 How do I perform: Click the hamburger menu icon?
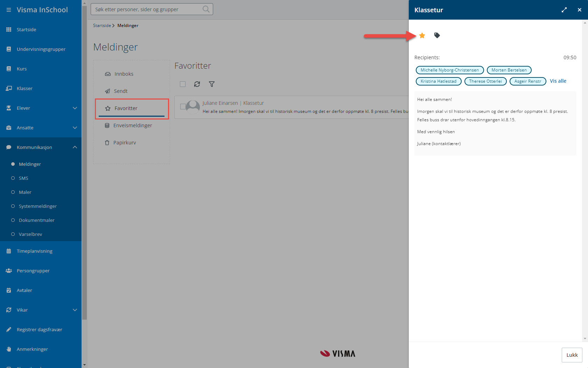point(9,10)
